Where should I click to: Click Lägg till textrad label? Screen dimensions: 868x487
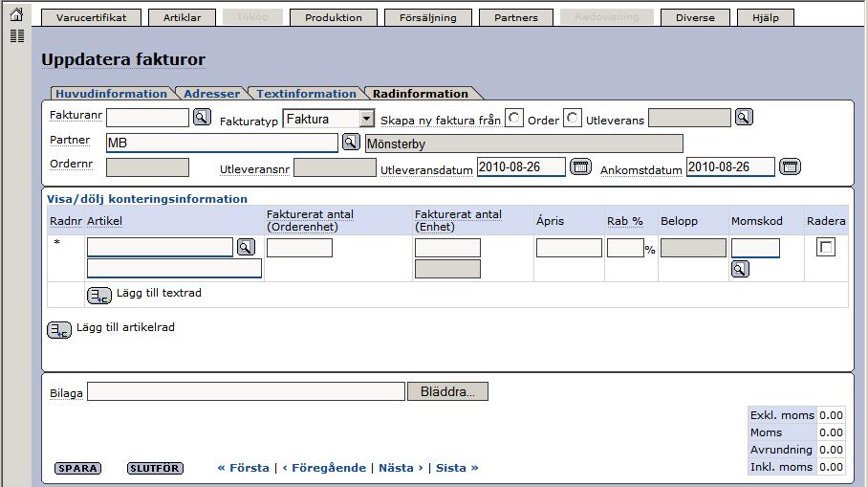(x=159, y=293)
